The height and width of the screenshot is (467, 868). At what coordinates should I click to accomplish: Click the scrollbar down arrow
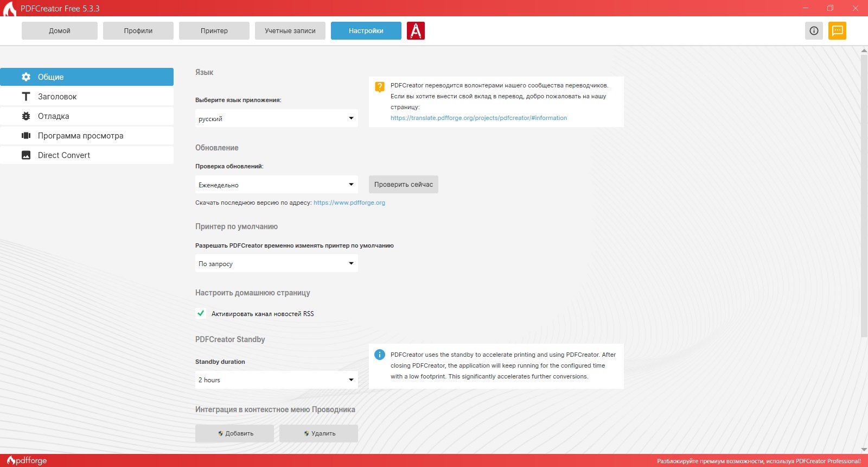click(x=864, y=450)
